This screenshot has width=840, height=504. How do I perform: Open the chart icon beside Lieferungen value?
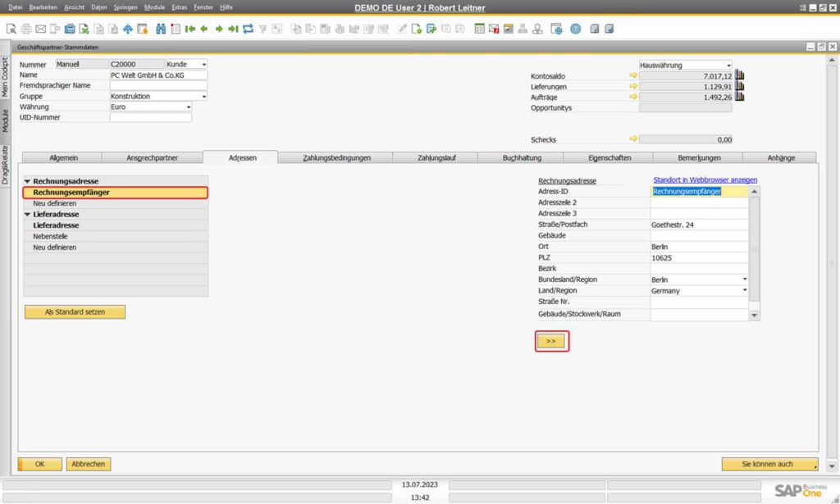click(x=740, y=85)
